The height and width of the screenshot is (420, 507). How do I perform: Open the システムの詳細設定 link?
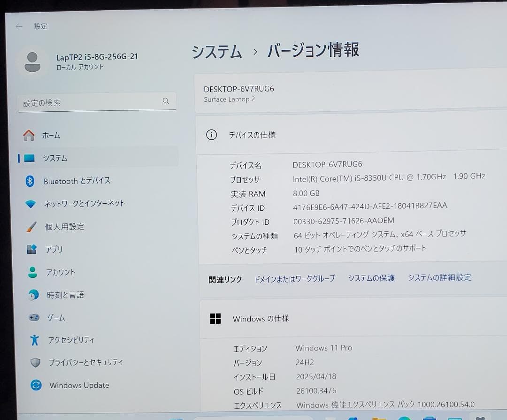pos(439,277)
